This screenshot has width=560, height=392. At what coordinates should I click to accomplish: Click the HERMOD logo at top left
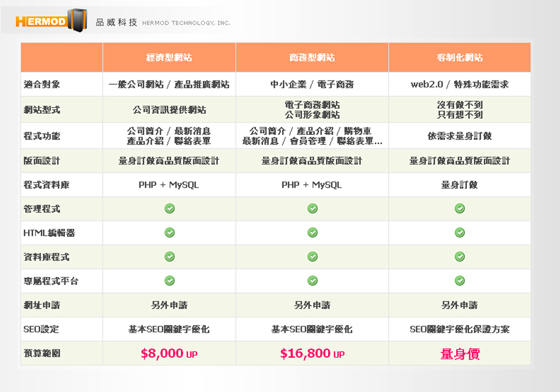pyautogui.click(x=41, y=22)
